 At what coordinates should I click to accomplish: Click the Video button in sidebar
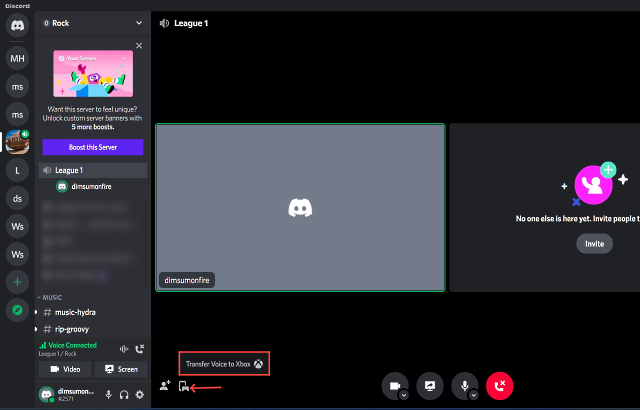[x=65, y=369]
